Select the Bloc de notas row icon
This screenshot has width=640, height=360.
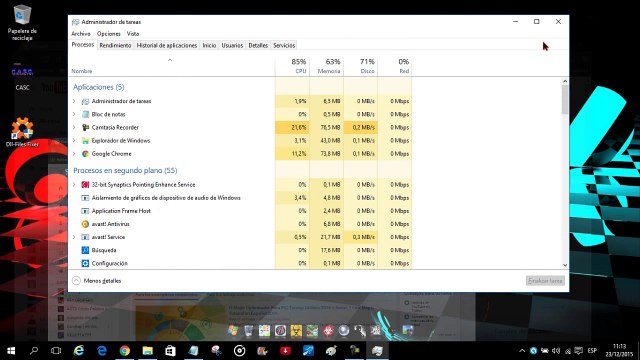[85, 114]
